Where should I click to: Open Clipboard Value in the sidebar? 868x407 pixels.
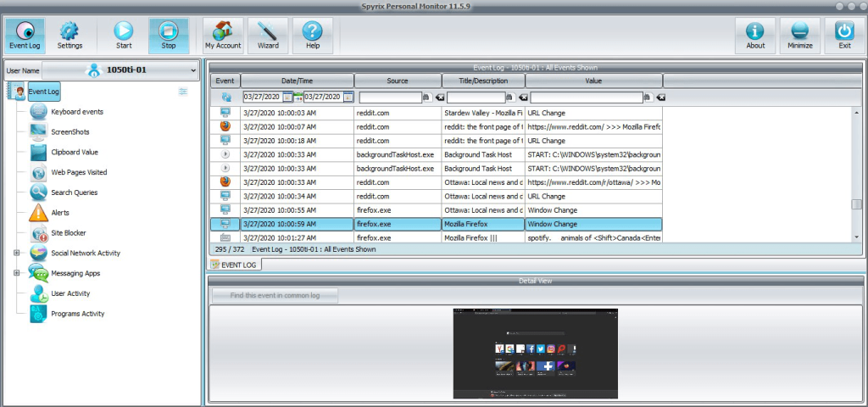point(75,153)
